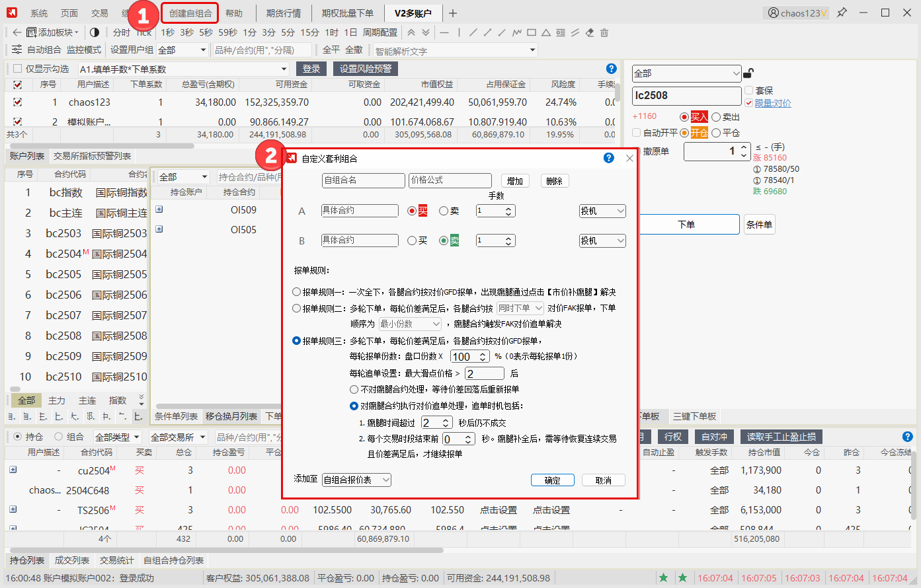Open the 设置用户组 全部 dropdown

[182, 50]
